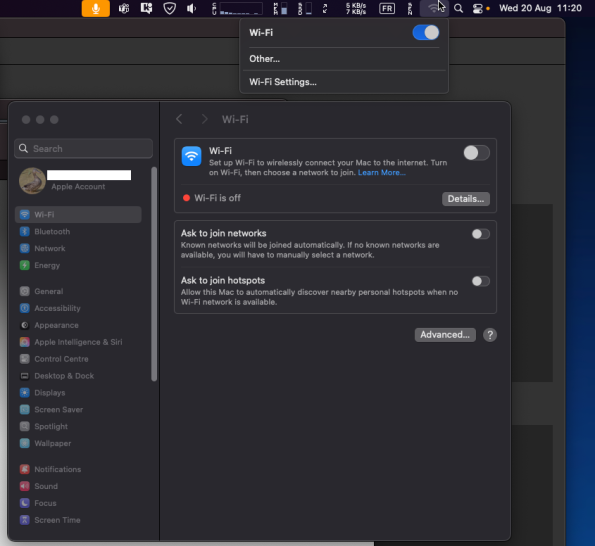595x546 pixels.
Task: Click the orange microphone menu bar icon
Action: point(96,8)
